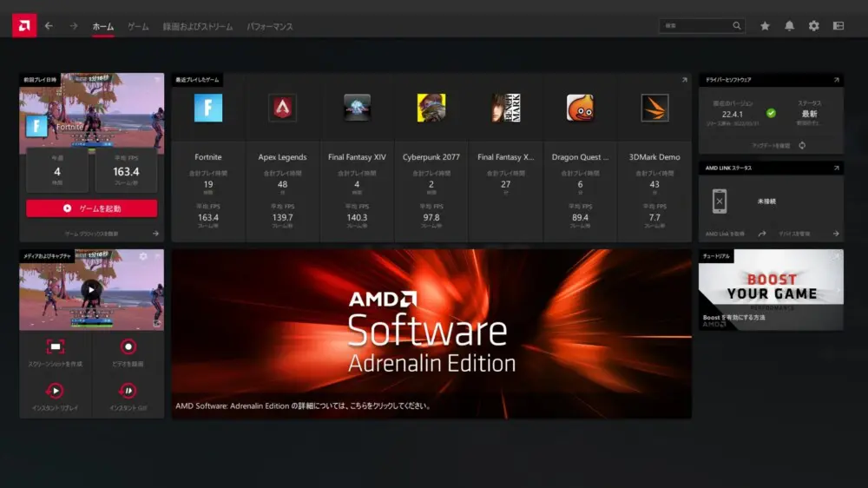This screenshot has height=488, width=868.
Task: Click the refresh update check icon
Action: pyautogui.click(x=802, y=146)
